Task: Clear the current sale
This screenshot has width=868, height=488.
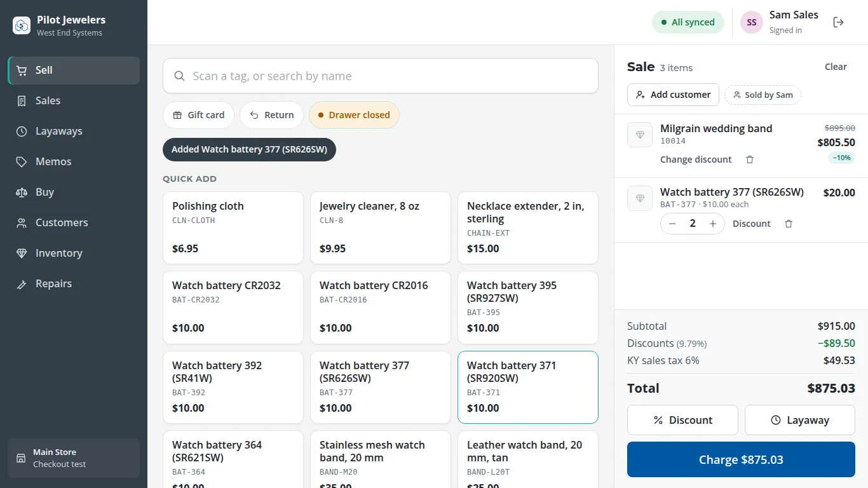Action: 836,67
